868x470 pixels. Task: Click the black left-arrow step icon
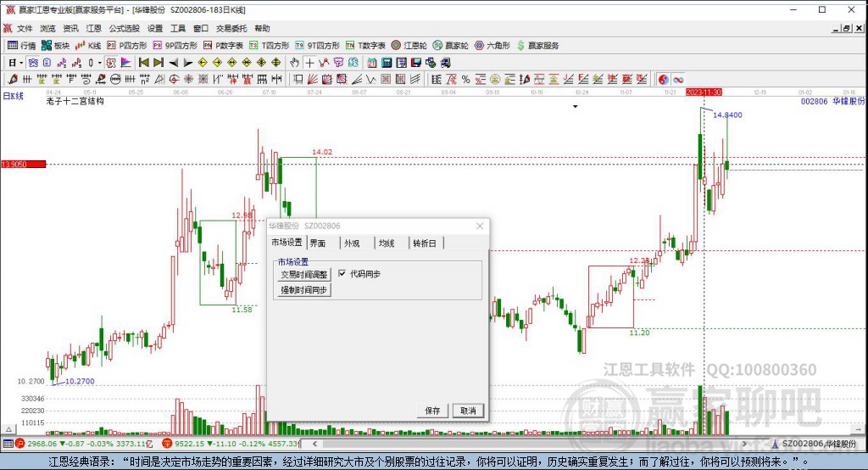173,63
